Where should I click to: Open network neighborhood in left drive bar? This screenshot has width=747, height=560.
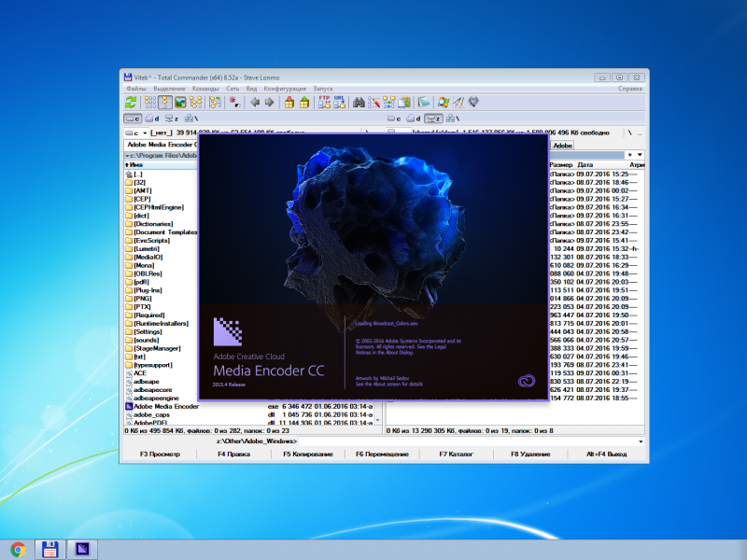pos(191,119)
